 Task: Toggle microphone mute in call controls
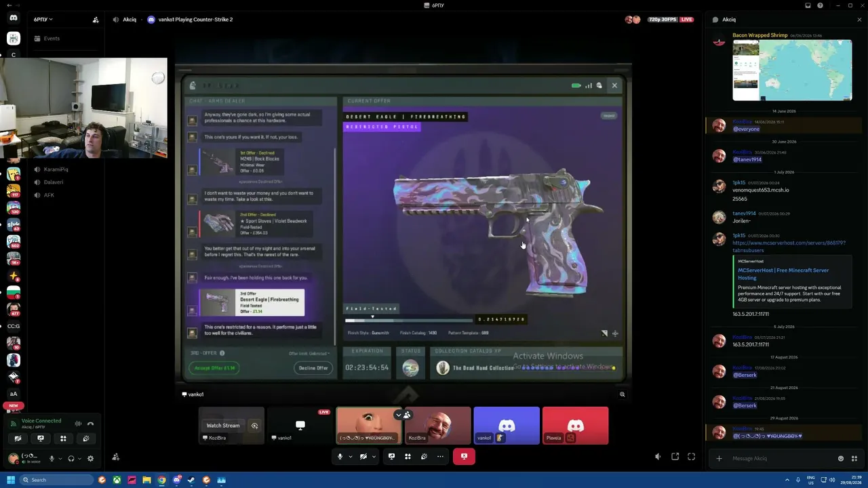[340, 457]
